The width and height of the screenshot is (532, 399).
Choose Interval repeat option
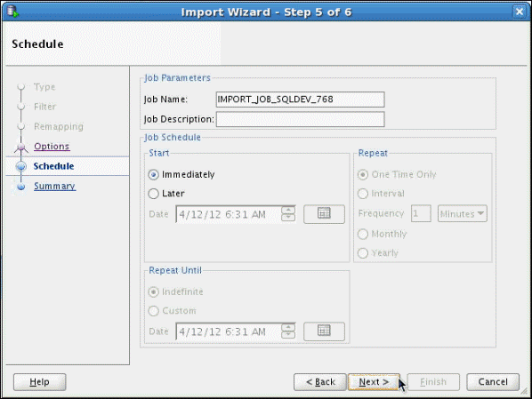(x=381, y=194)
